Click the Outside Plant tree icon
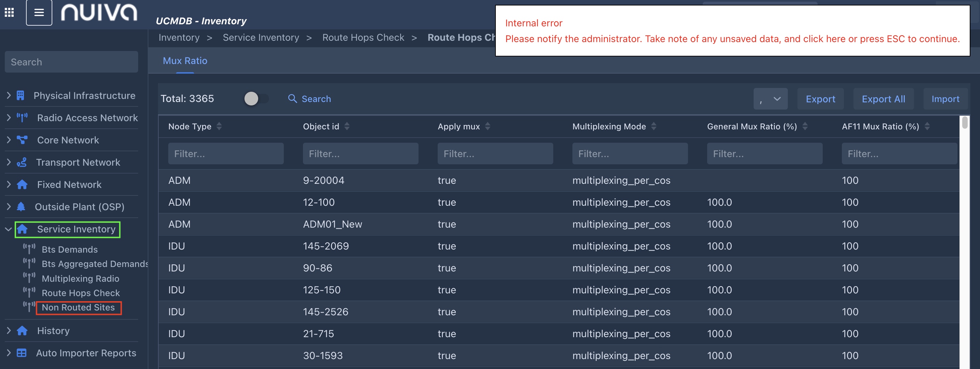980x369 pixels. click(x=21, y=207)
